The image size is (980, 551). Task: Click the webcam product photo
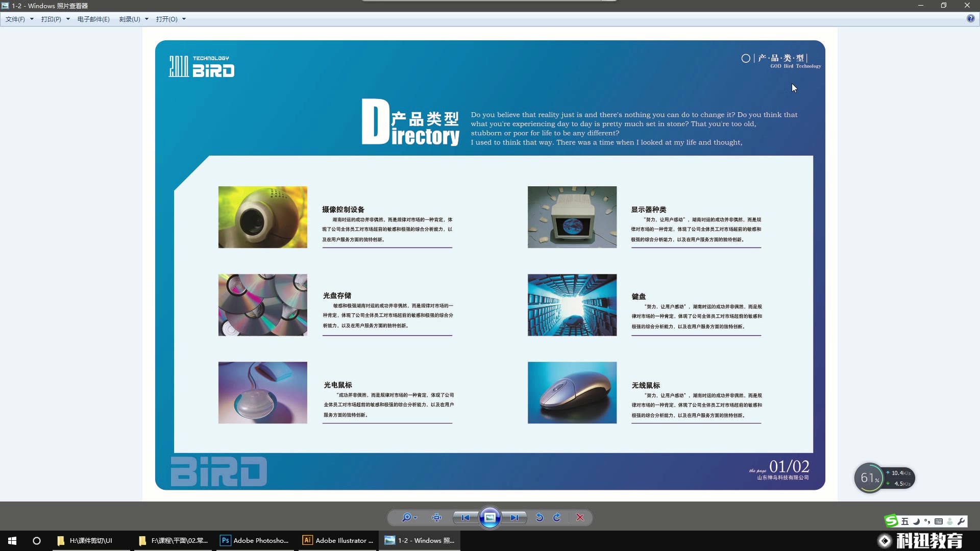pos(263,217)
